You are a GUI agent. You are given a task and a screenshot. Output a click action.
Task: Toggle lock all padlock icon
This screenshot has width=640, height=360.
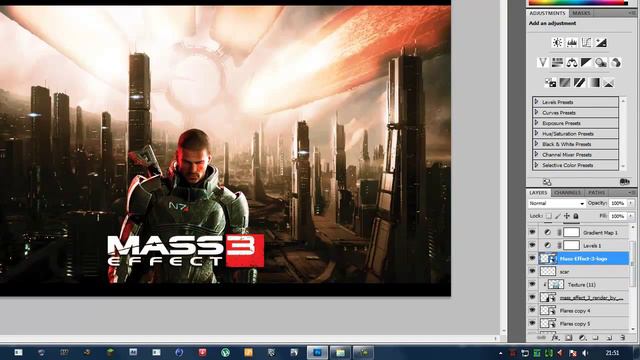576,216
